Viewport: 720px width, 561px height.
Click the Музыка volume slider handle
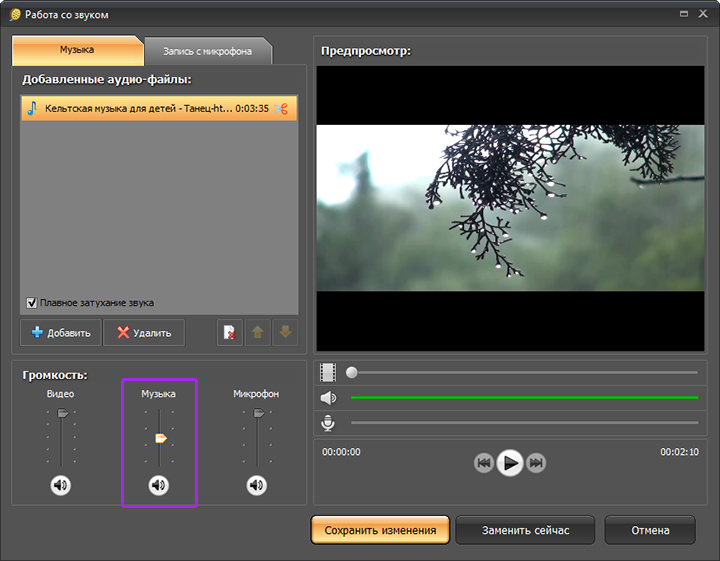tap(160, 438)
